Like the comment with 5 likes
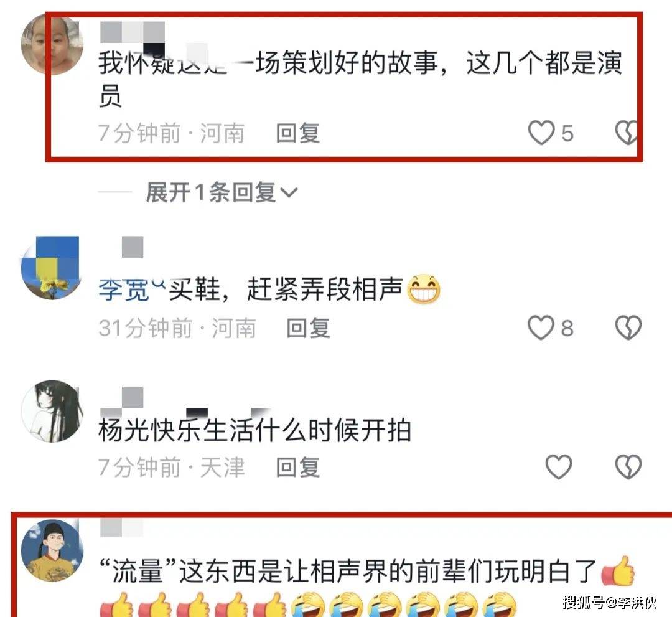Viewport: 672px width, 617px height. (x=541, y=133)
